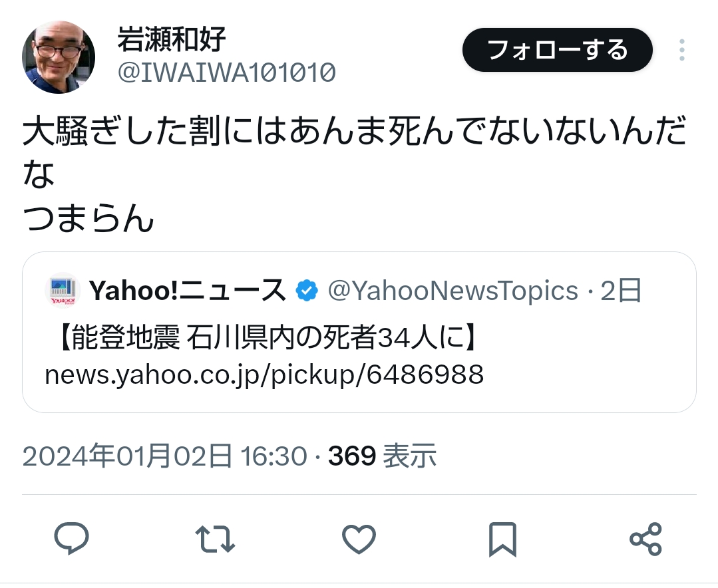Click the フォローする follow button

click(x=557, y=50)
